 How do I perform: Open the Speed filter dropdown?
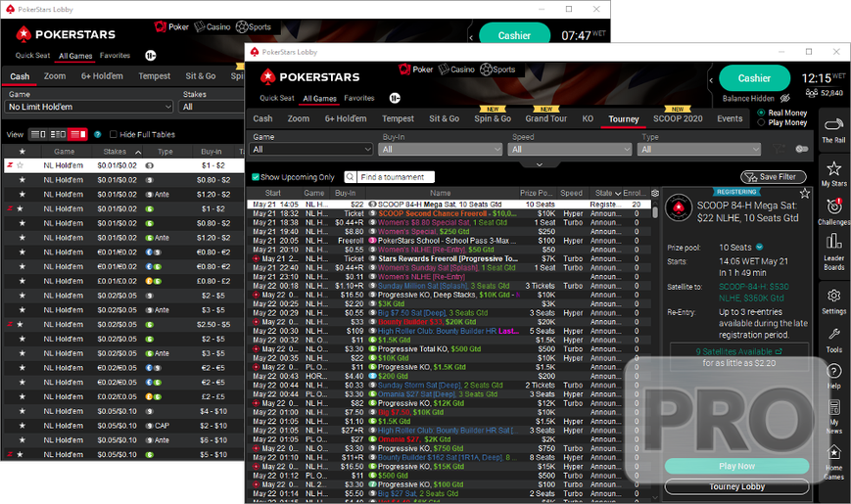click(x=570, y=149)
